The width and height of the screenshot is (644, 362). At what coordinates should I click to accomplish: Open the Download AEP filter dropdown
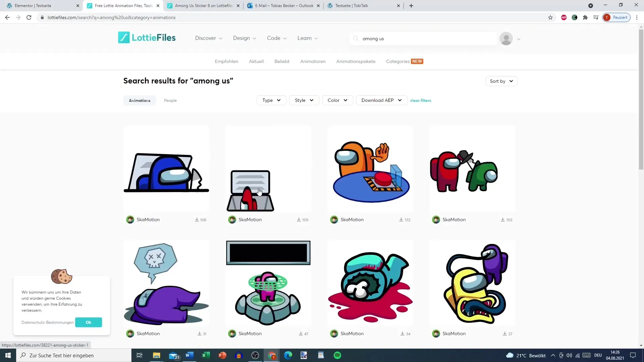tap(381, 100)
